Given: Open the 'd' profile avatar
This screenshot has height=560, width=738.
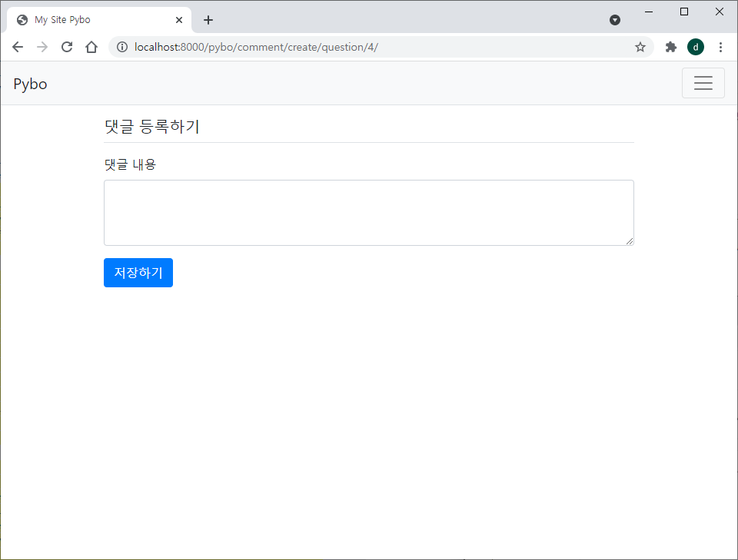Looking at the screenshot, I should coord(696,47).
